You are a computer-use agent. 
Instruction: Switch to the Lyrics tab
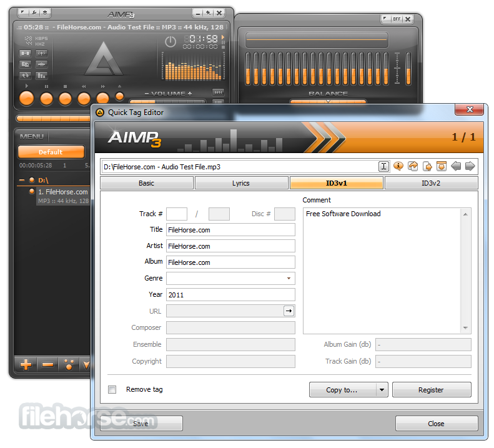coord(241,183)
